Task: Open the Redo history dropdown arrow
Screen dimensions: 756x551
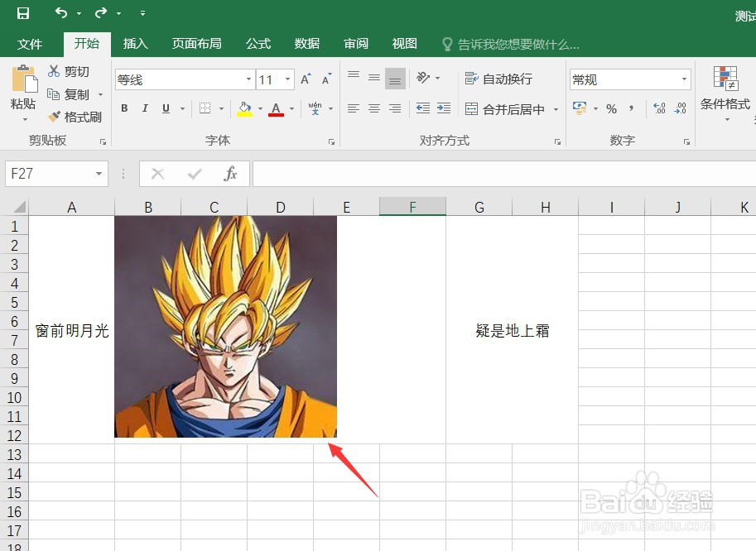Action: (x=118, y=13)
